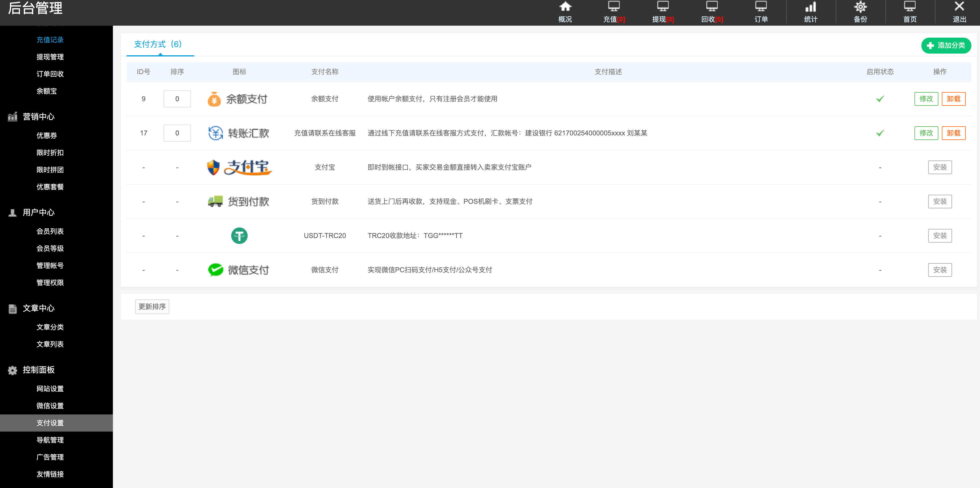Open 网站设置 from the sidebar menu
Image resolution: width=980 pixels, height=488 pixels.
pos(50,388)
